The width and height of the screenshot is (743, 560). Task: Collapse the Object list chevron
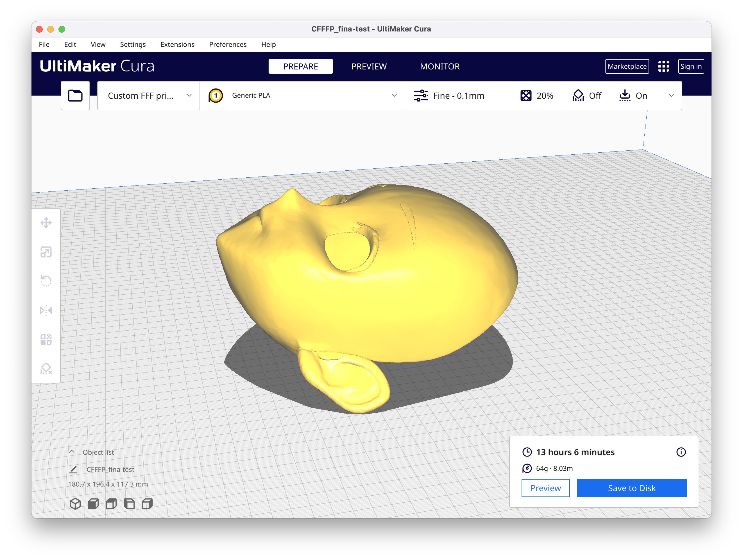pyautogui.click(x=72, y=452)
